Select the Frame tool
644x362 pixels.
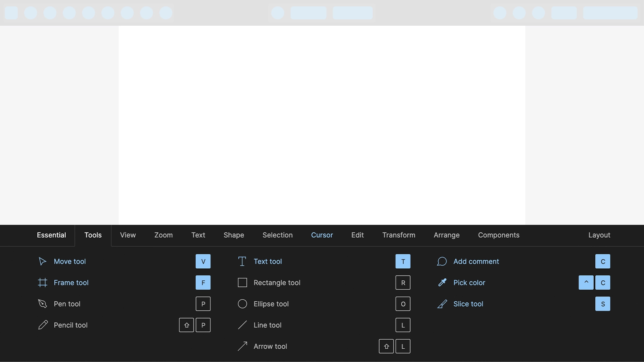[x=71, y=283]
